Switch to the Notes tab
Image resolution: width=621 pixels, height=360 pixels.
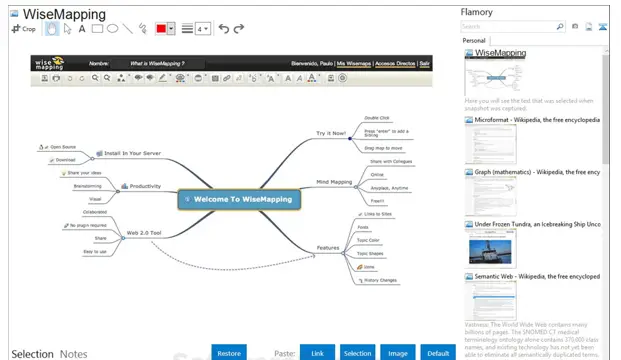(73, 354)
